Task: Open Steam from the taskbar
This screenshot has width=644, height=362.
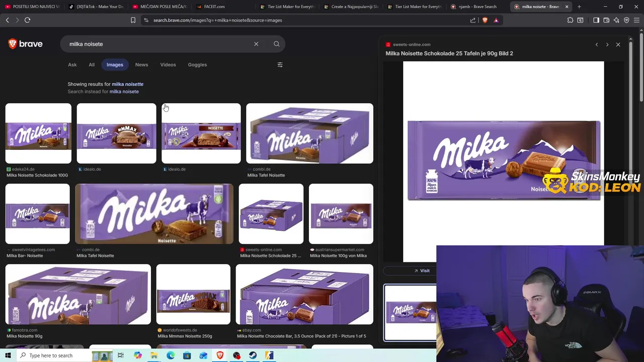Action: [x=253, y=355]
